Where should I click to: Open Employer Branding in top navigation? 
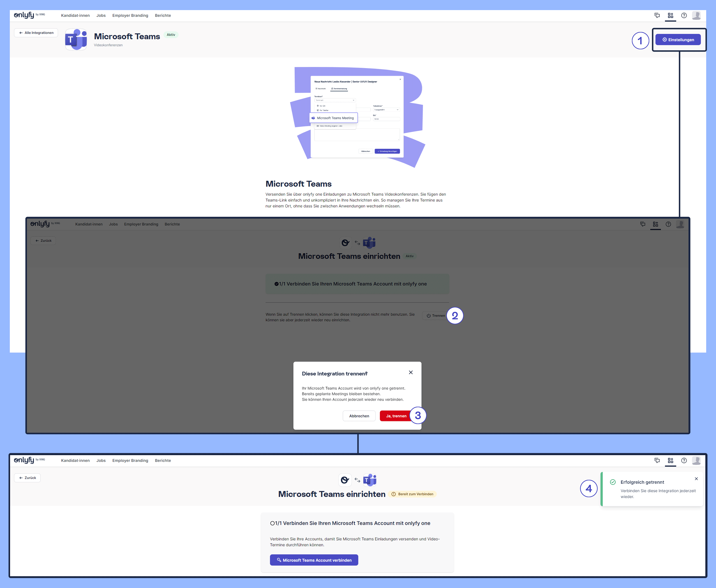(x=130, y=16)
